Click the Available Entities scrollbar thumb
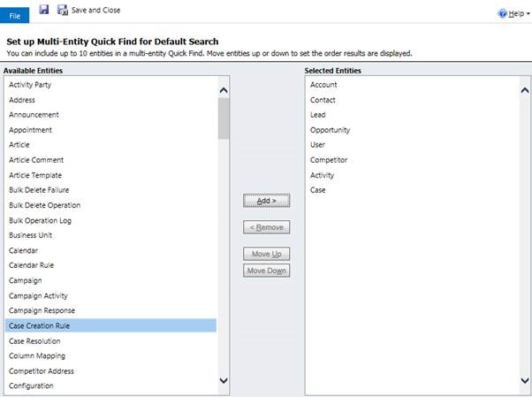 click(224, 118)
